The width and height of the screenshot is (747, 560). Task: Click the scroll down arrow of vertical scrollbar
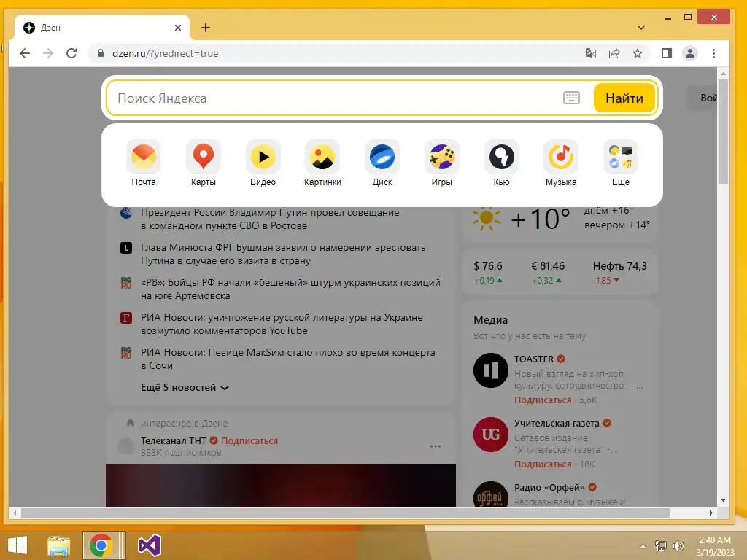click(723, 500)
